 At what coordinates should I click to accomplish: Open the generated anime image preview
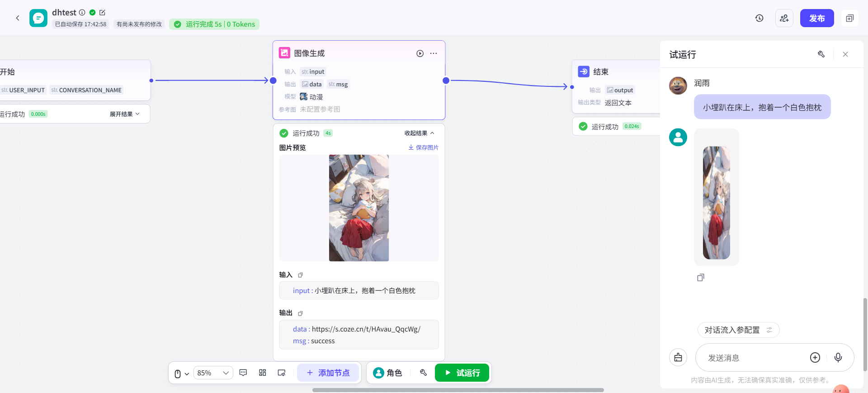359,208
